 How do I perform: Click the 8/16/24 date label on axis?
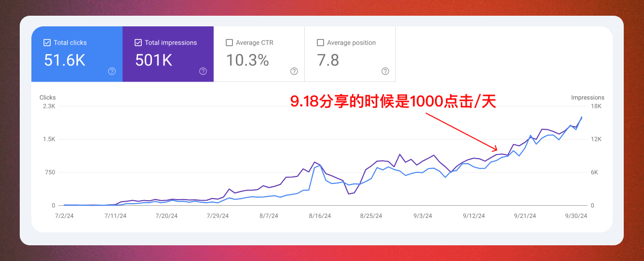pos(320,216)
